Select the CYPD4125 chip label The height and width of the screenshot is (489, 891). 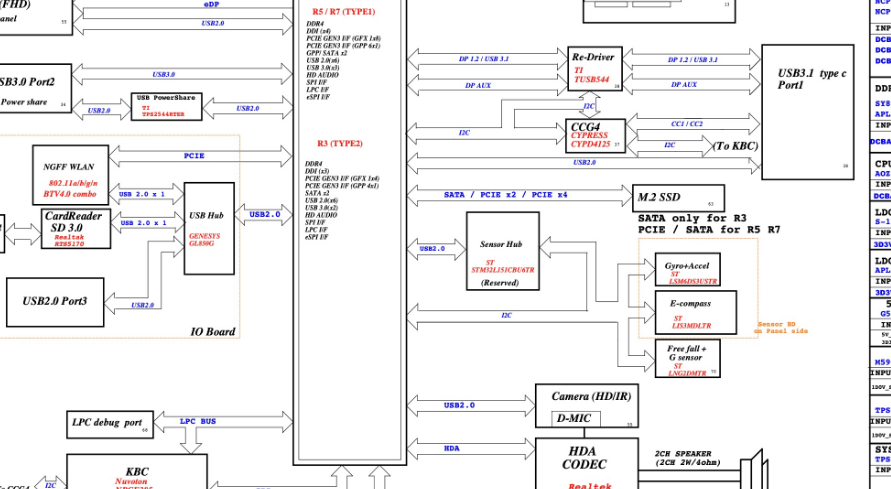point(590,144)
